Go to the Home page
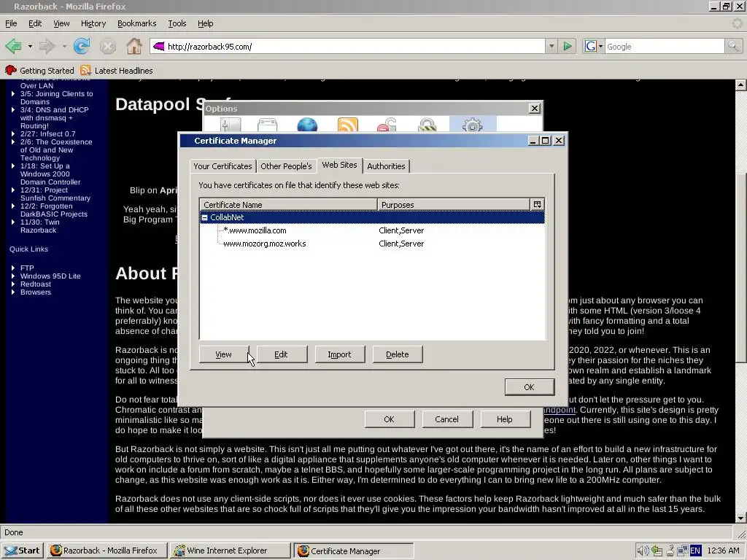 point(134,46)
